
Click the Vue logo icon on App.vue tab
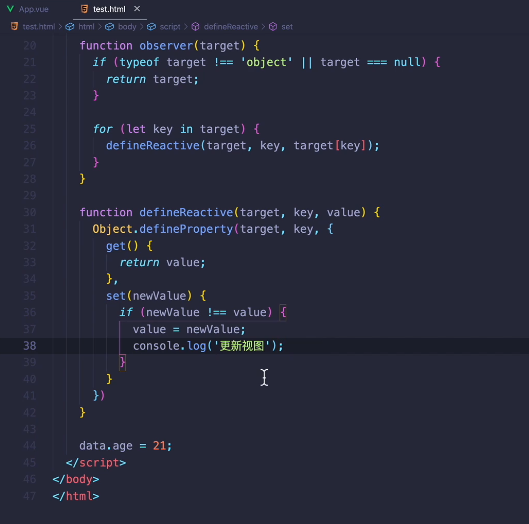pos(10,9)
